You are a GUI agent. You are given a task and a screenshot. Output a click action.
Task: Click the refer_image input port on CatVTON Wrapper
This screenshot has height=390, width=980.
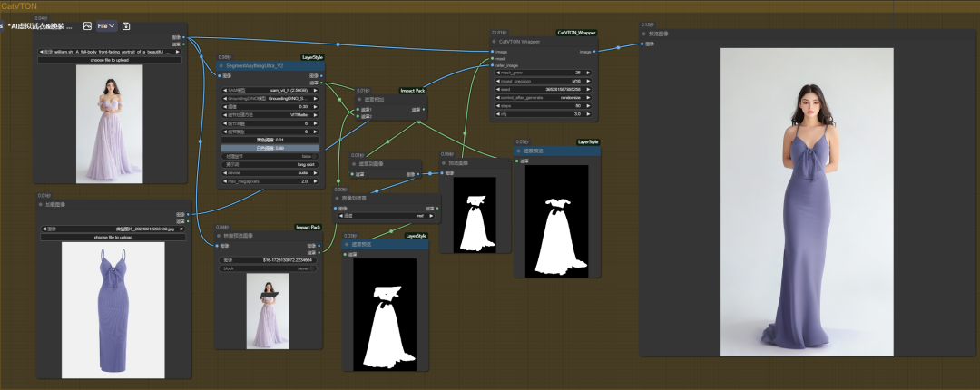491,65
